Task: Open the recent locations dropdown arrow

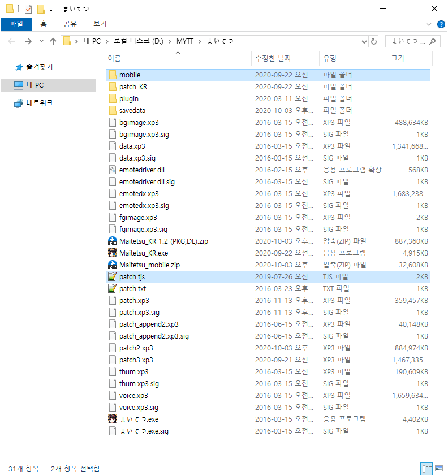Action: [42, 41]
